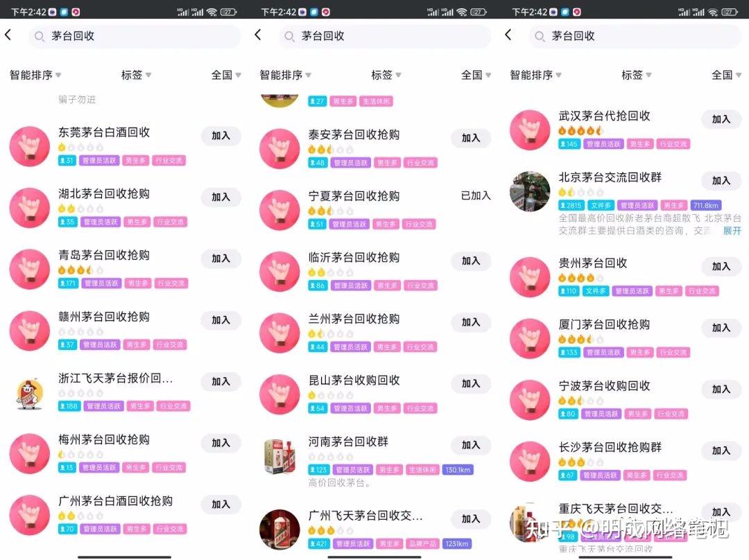Open 全国 region dropdown in left screen
This screenshot has height=560, width=749.
pos(226,75)
